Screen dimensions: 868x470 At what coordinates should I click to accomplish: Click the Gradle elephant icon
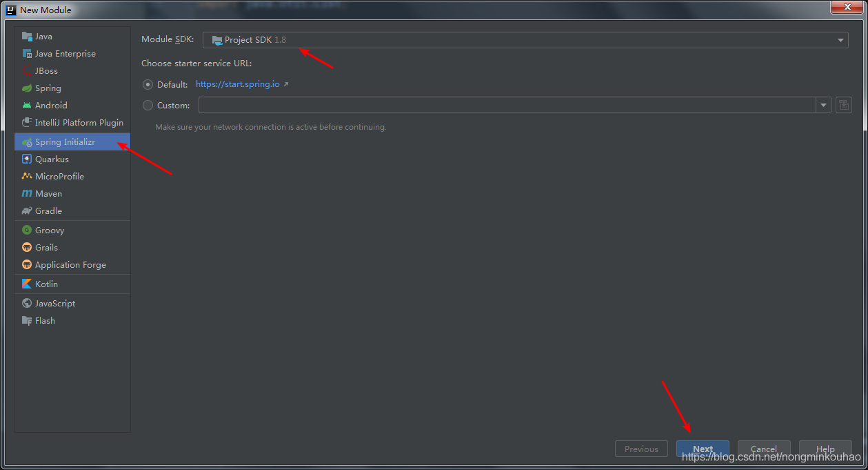27,211
